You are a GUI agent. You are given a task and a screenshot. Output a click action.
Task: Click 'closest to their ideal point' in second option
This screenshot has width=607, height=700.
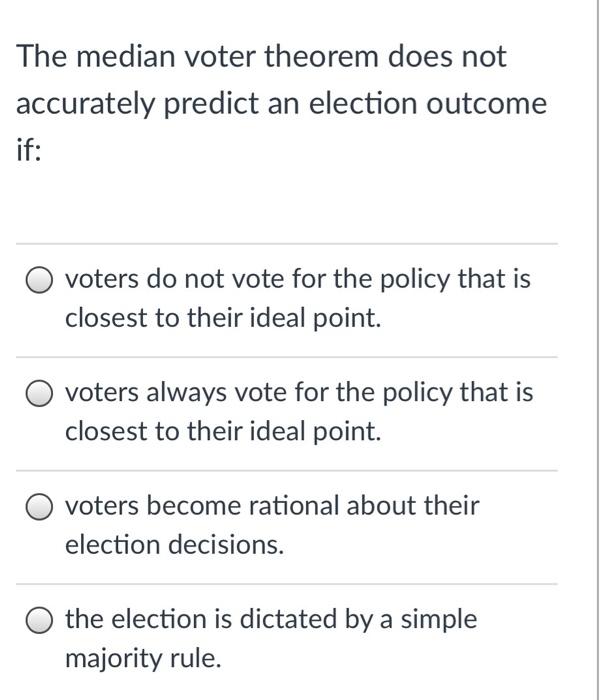(223, 433)
